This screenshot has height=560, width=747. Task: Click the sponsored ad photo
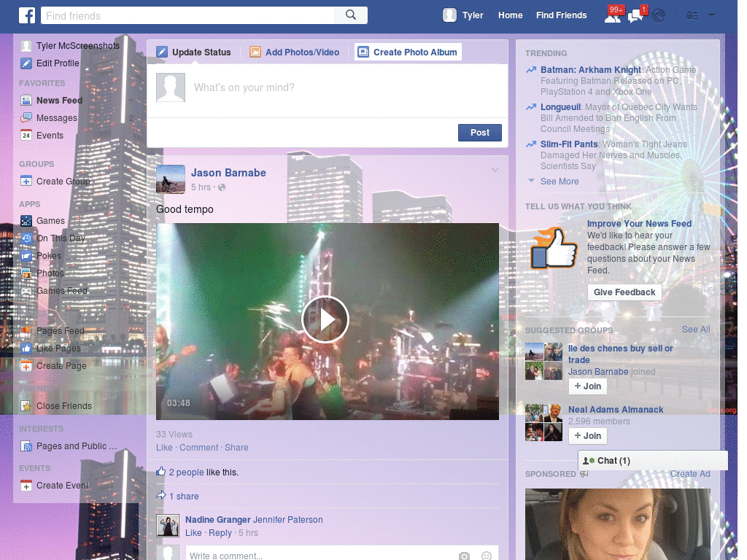click(x=617, y=524)
